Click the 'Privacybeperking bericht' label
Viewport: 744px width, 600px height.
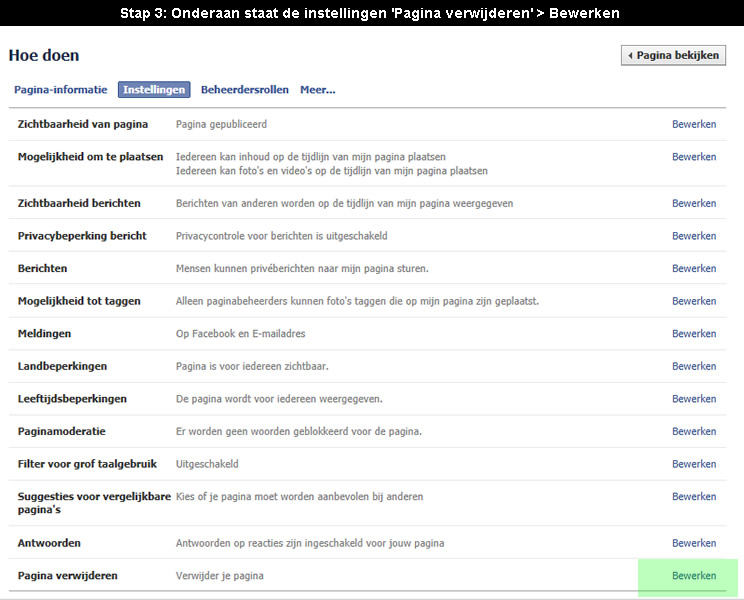coord(82,236)
